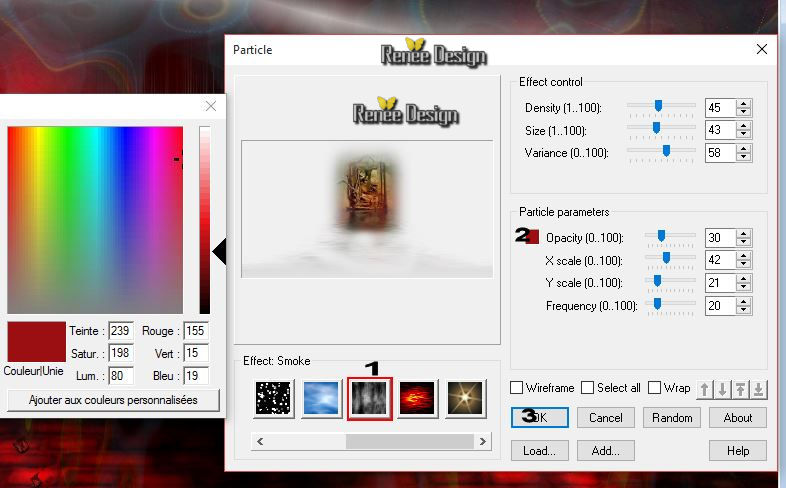
Task: Click the particle effect preview image
Action: (x=367, y=209)
